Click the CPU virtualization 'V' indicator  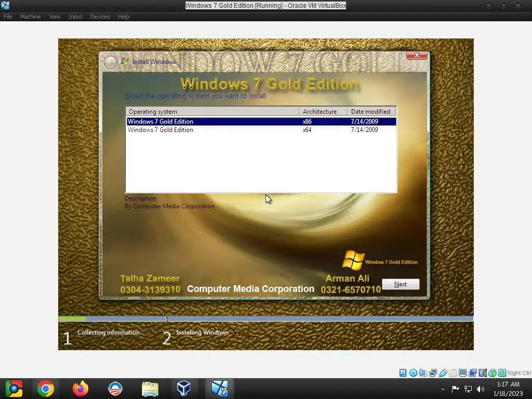tap(483, 373)
